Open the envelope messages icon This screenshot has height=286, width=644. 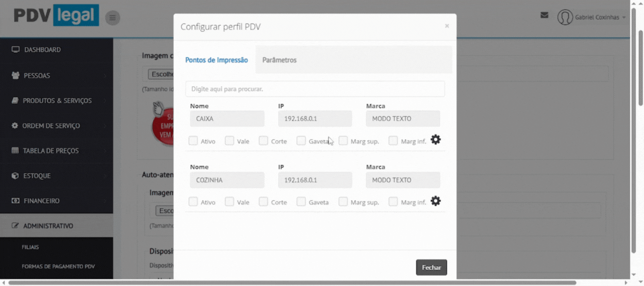point(544,15)
